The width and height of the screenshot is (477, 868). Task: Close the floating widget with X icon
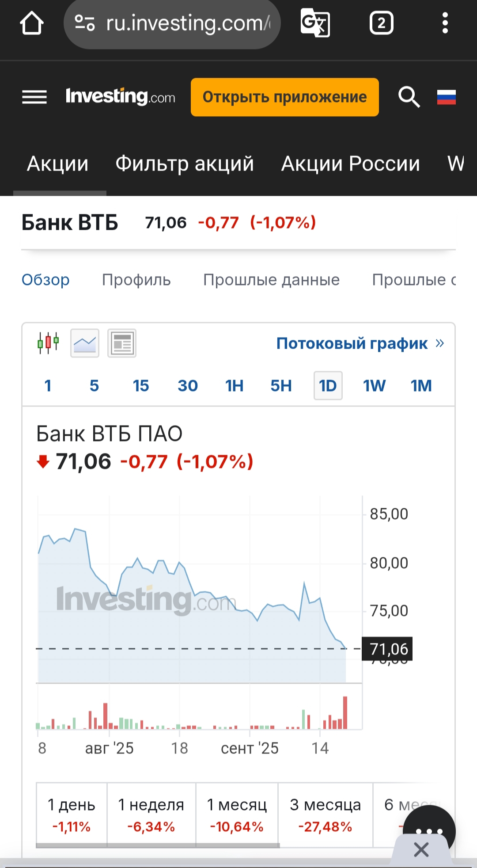click(421, 849)
